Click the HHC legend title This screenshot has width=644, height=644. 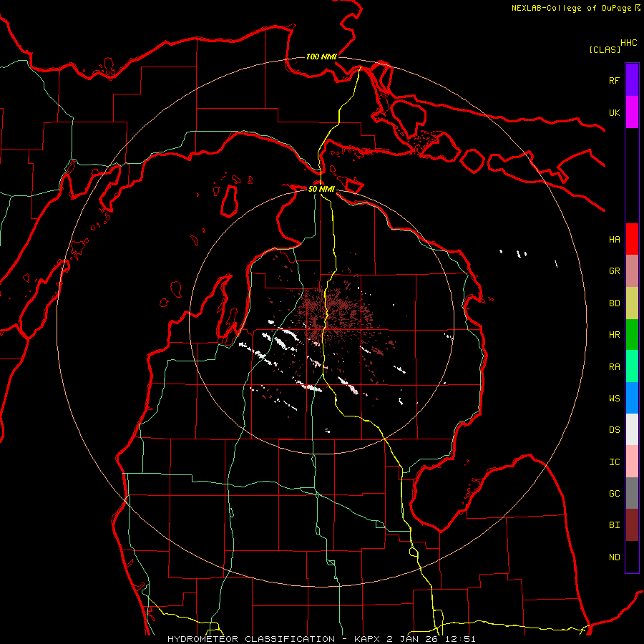tap(628, 43)
